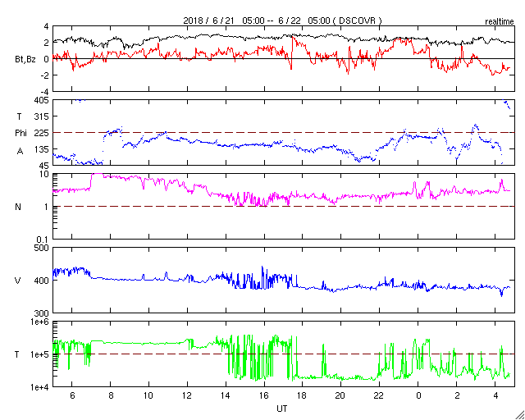Click the '225' value on the Phi axis

click(42, 133)
